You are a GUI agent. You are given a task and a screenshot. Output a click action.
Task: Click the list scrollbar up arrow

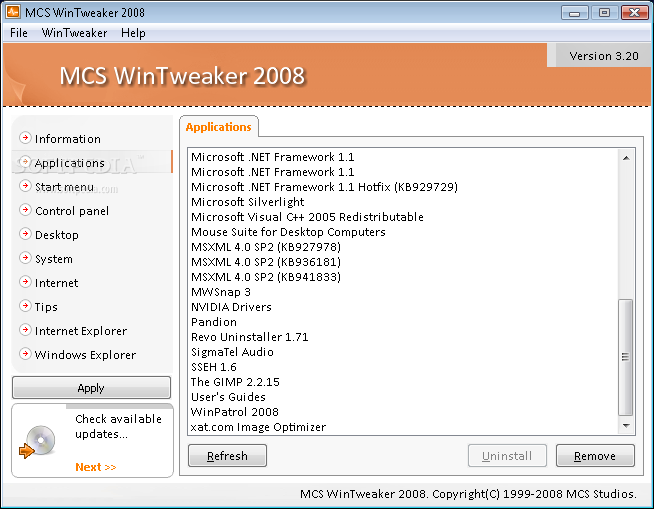click(626, 158)
